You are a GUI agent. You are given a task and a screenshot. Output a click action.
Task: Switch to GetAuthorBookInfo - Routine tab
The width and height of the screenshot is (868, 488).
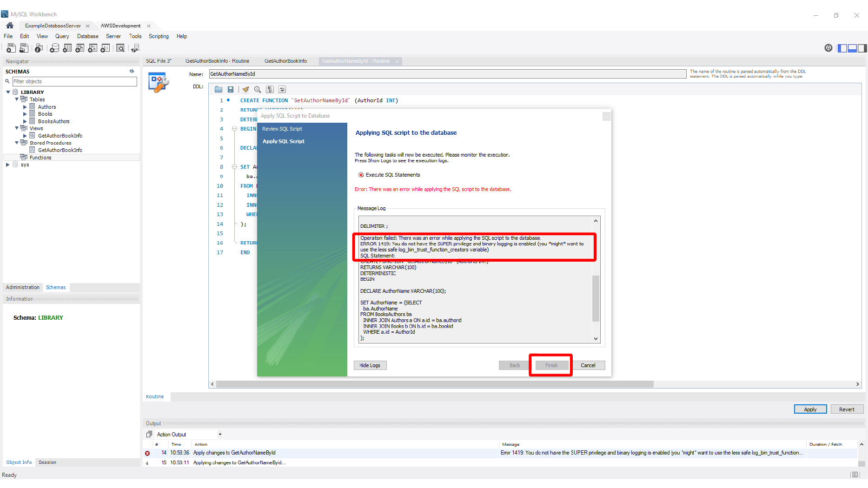(x=217, y=61)
